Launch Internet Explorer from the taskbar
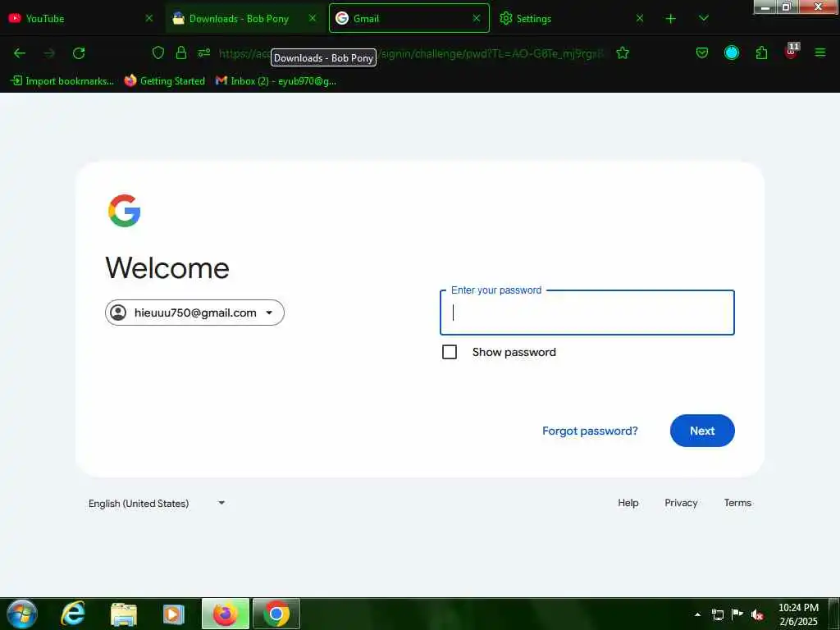The image size is (840, 630). tap(72, 614)
